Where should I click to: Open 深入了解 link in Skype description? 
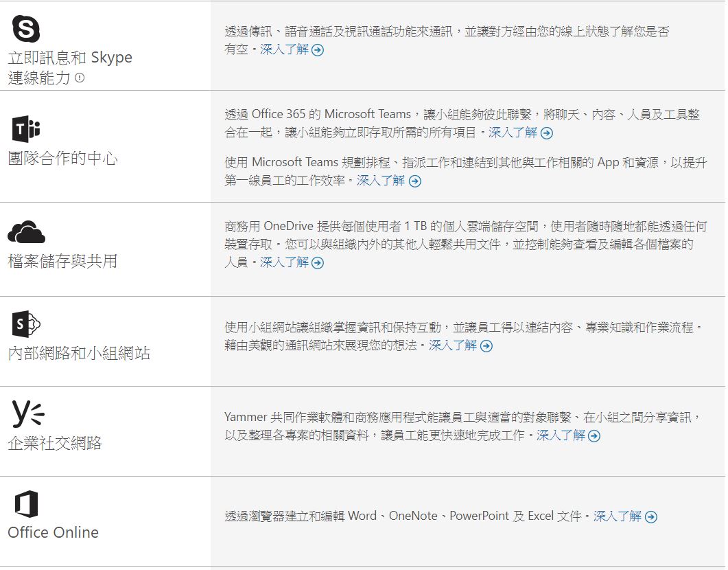292,49
